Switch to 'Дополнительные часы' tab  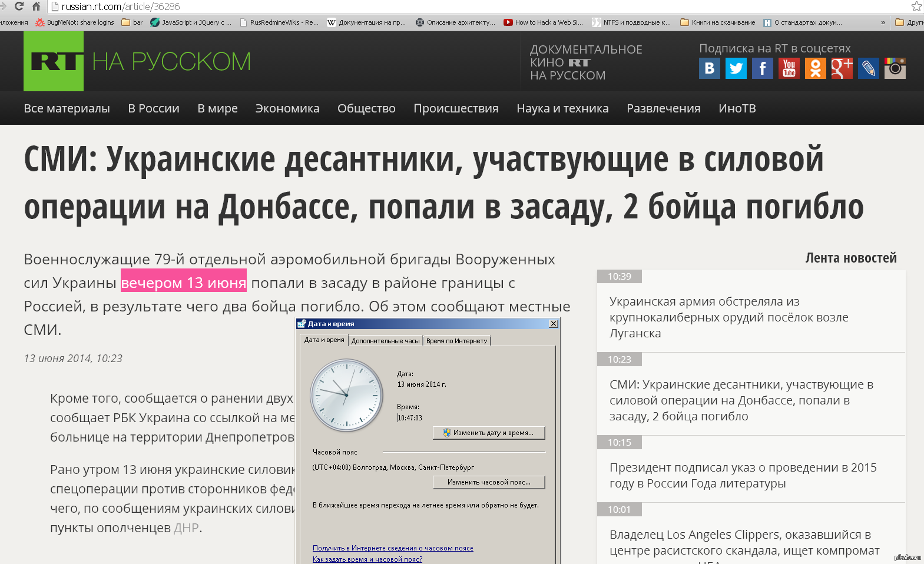(385, 341)
